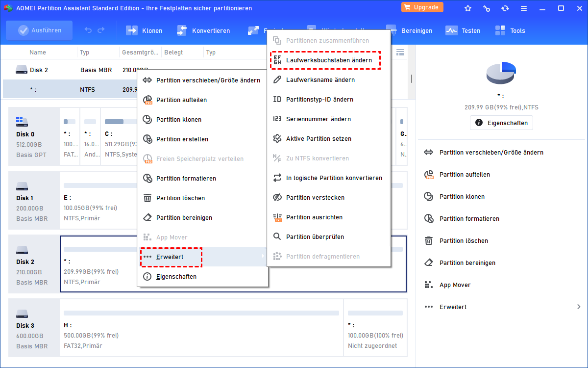Image resolution: width=588 pixels, height=368 pixels.
Task: Choose 'Partition bereinigen' in context menu
Action: click(x=202, y=217)
